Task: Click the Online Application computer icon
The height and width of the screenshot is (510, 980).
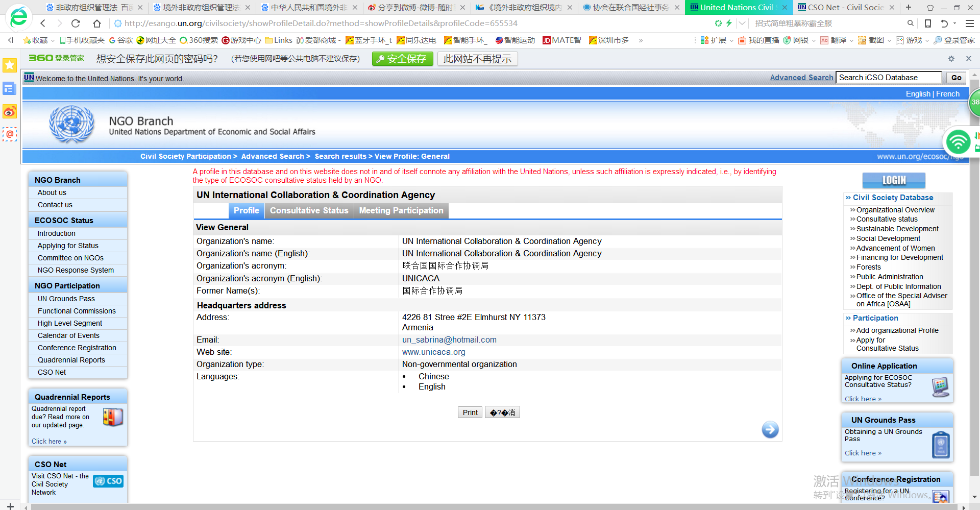Action: click(x=940, y=387)
